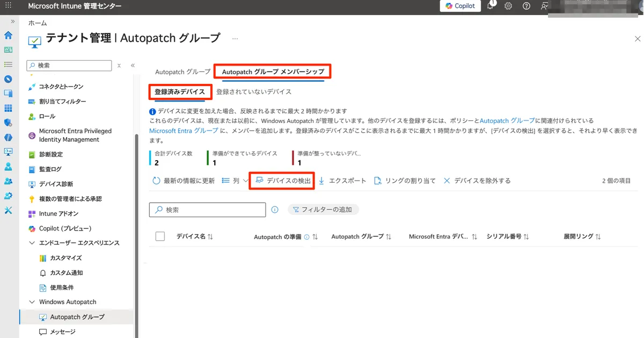Click the Copilot button in header
This screenshot has height=338, width=644.
(x=460, y=6)
